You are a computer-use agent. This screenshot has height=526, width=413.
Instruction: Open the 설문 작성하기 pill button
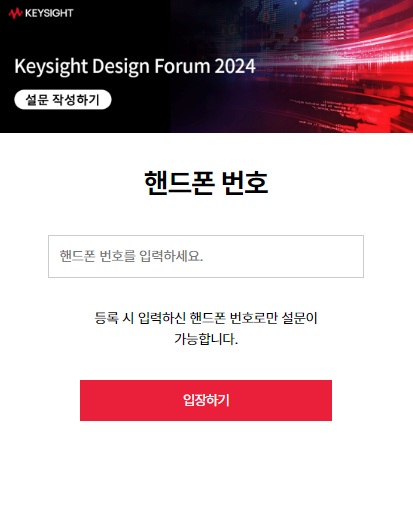pos(63,100)
